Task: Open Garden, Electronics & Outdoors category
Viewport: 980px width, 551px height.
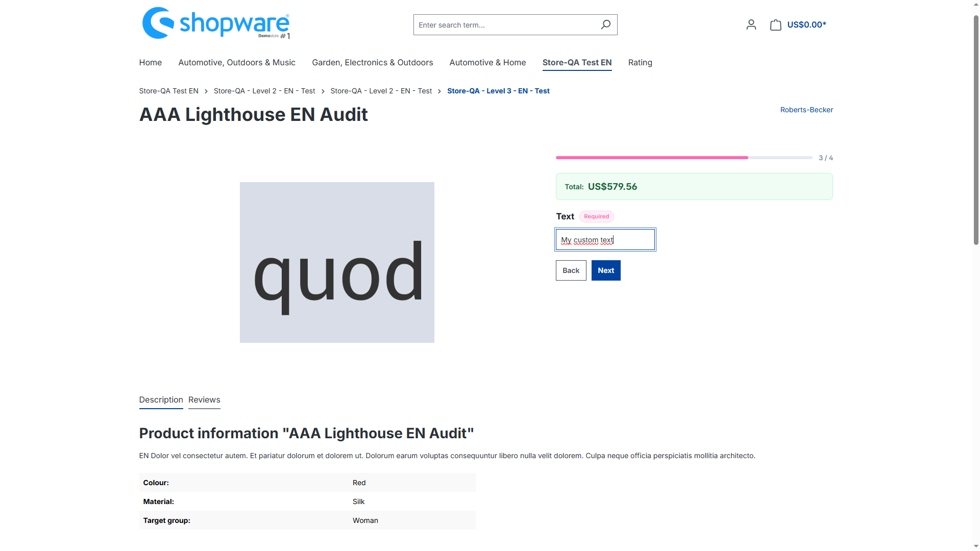Action: click(373, 63)
